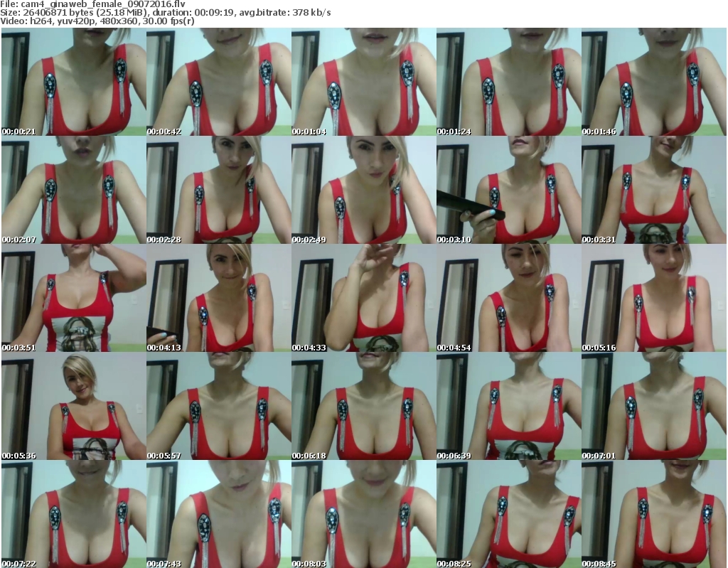Click the 00:05:57 frame thumbnail
This screenshot has width=728, height=568.
pos(219,406)
